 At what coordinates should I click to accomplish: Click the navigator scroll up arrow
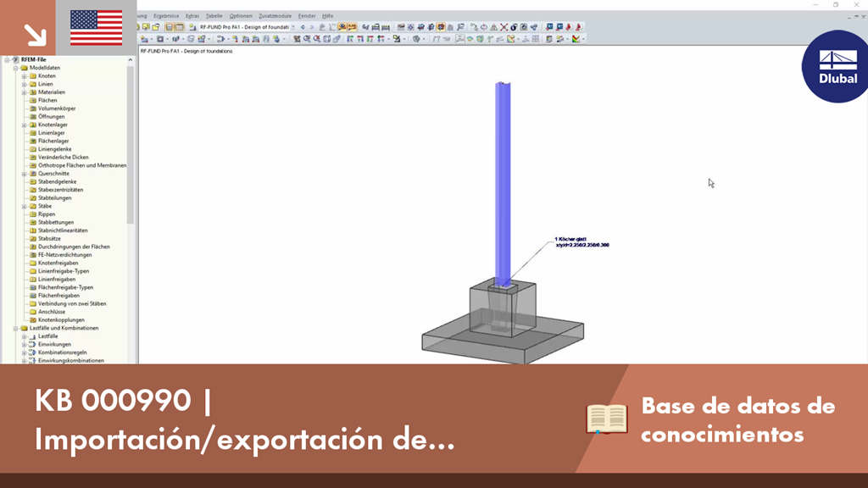131,60
